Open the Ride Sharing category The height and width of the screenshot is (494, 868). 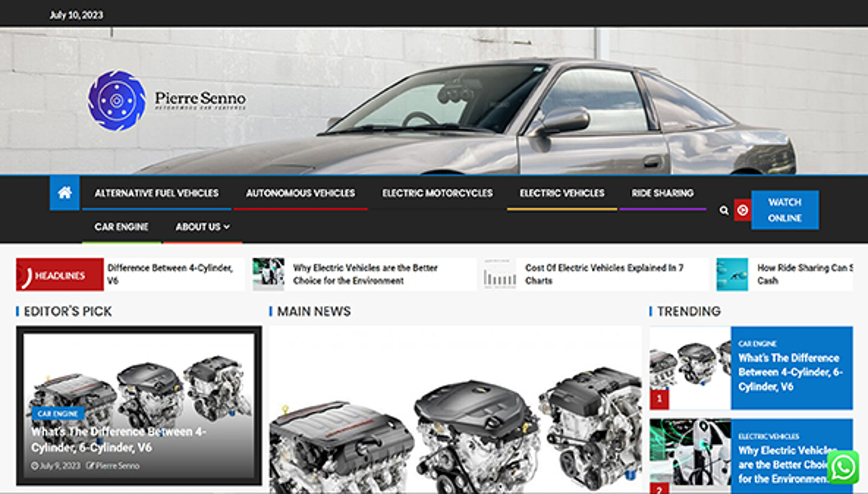pos(662,193)
